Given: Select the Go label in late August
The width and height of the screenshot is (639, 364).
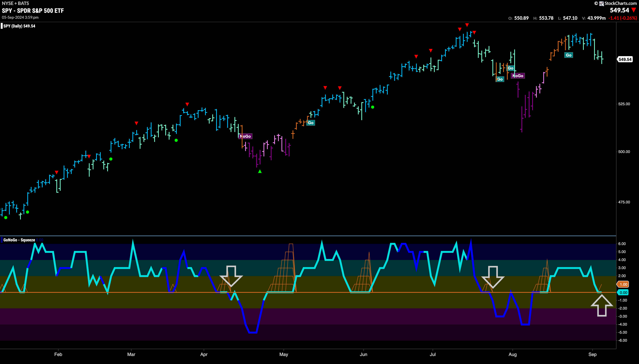Looking at the screenshot, I should pos(568,55).
